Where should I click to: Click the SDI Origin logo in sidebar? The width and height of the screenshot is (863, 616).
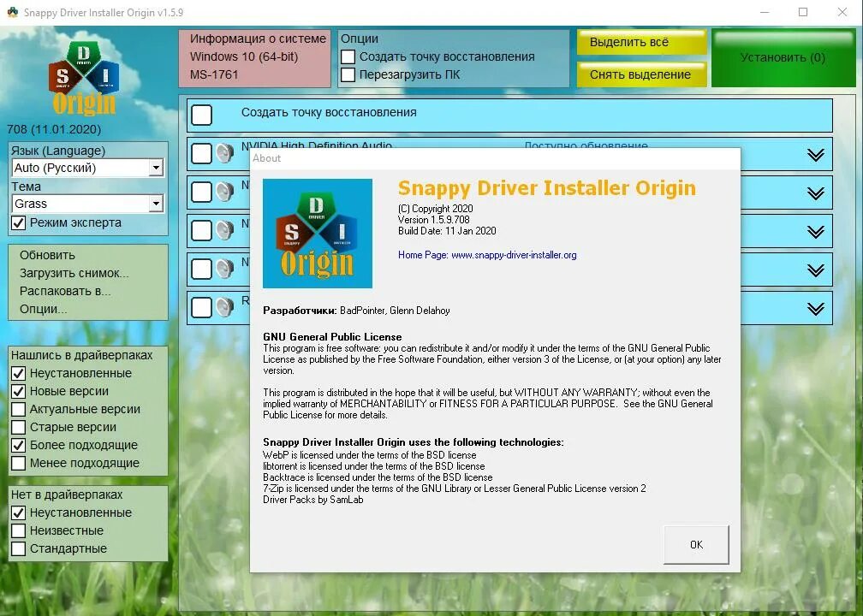pos(84,78)
